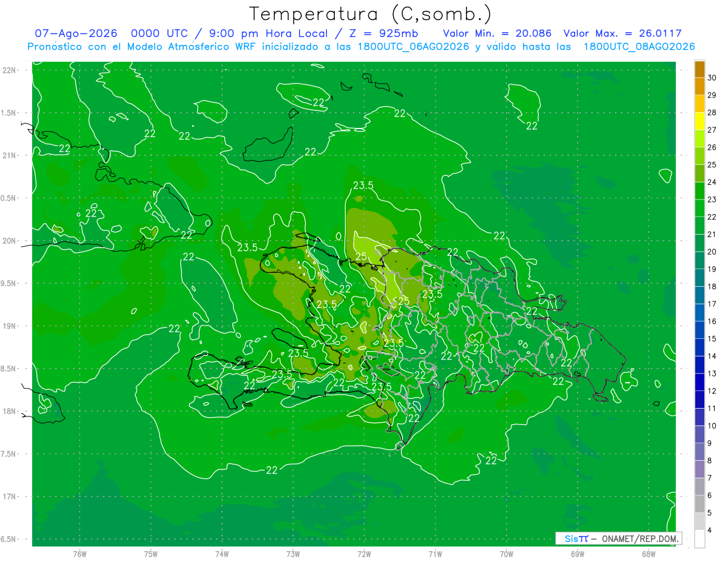
Task: Click the '21N' latitude axis label
Action: pos(10,155)
